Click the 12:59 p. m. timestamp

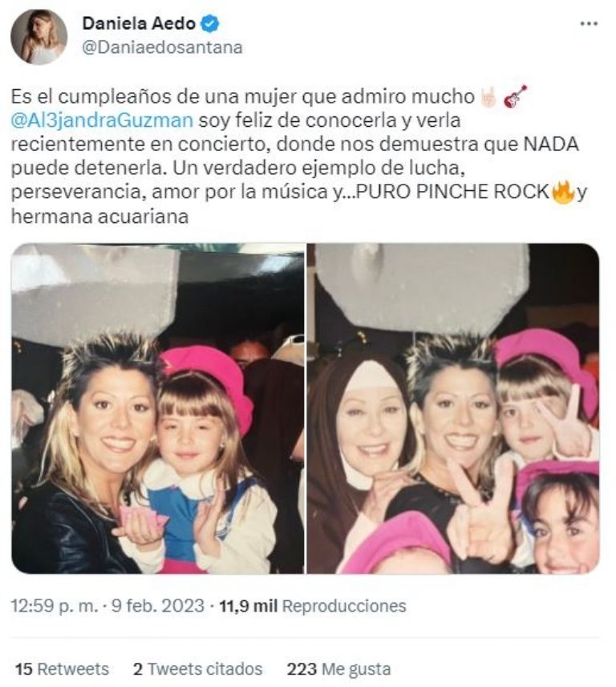tap(55, 606)
